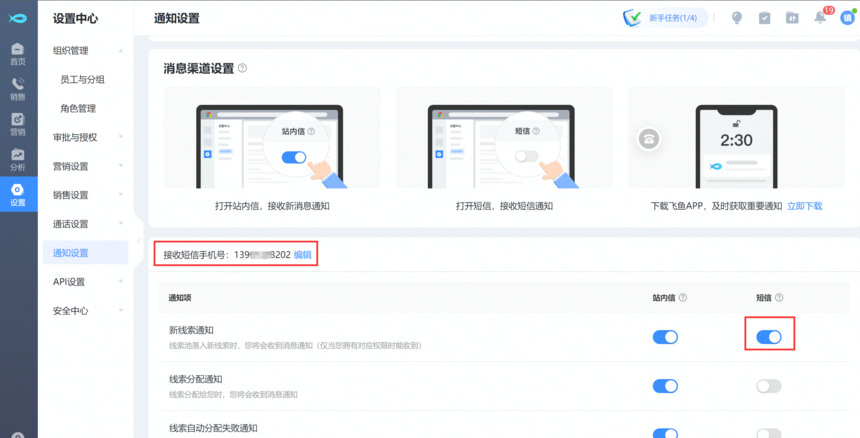Click the lightbulb tips icon in the header
860x438 pixels.
(737, 18)
